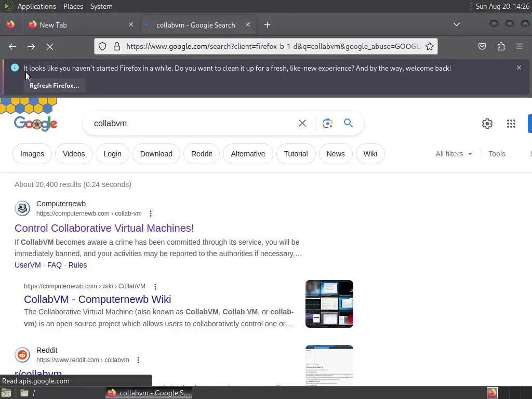Select the Reddit filter chip
Image resolution: width=532 pixels, height=399 pixels.
pyautogui.click(x=202, y=154)
